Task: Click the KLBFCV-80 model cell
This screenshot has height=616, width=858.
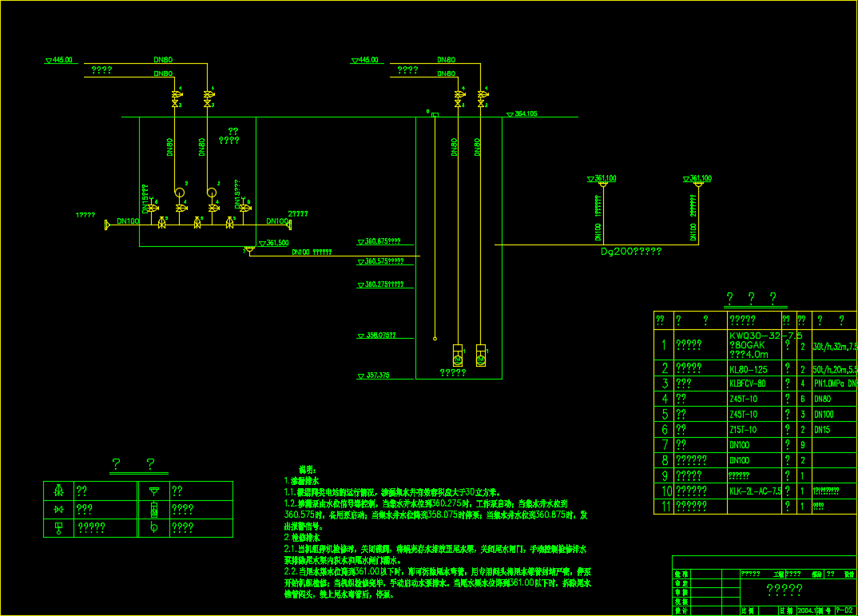Action: click(x=748, y=384)
